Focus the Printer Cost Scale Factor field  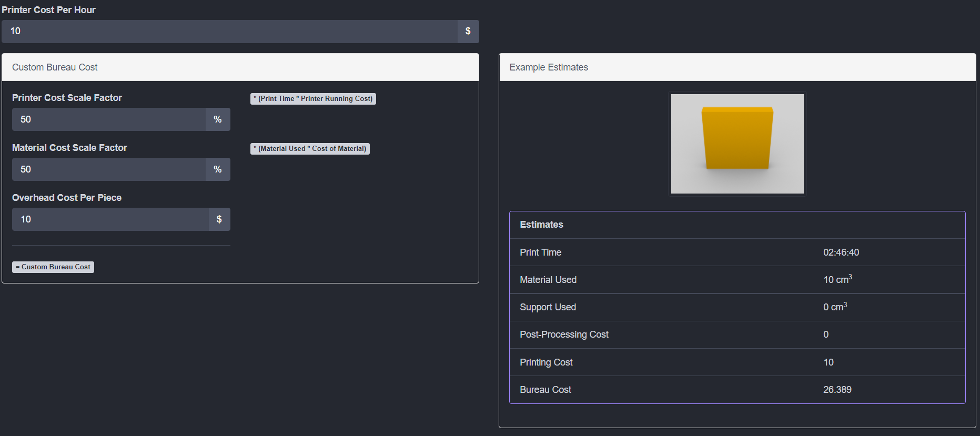tap(108, 119)
